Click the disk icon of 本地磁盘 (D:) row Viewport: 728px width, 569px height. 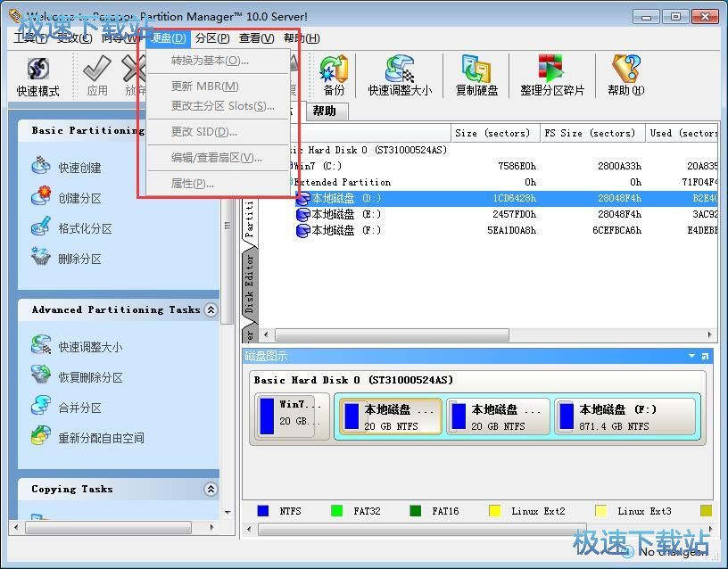tap(302, 199)
